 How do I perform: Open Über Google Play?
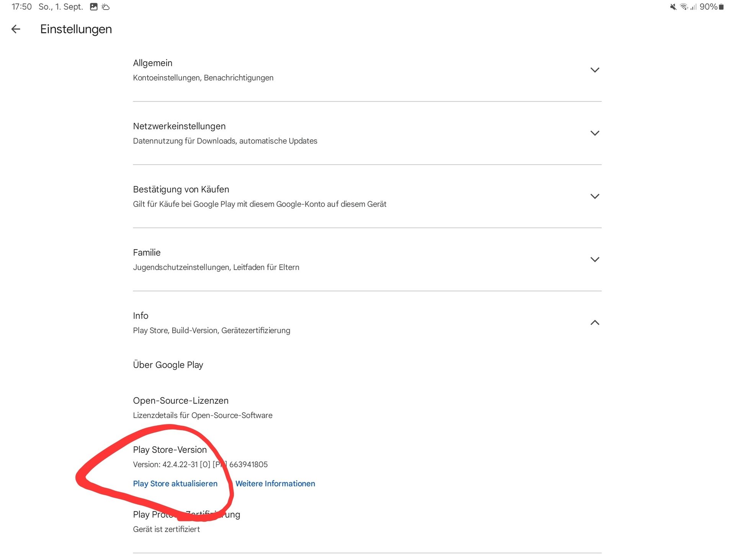168,365
